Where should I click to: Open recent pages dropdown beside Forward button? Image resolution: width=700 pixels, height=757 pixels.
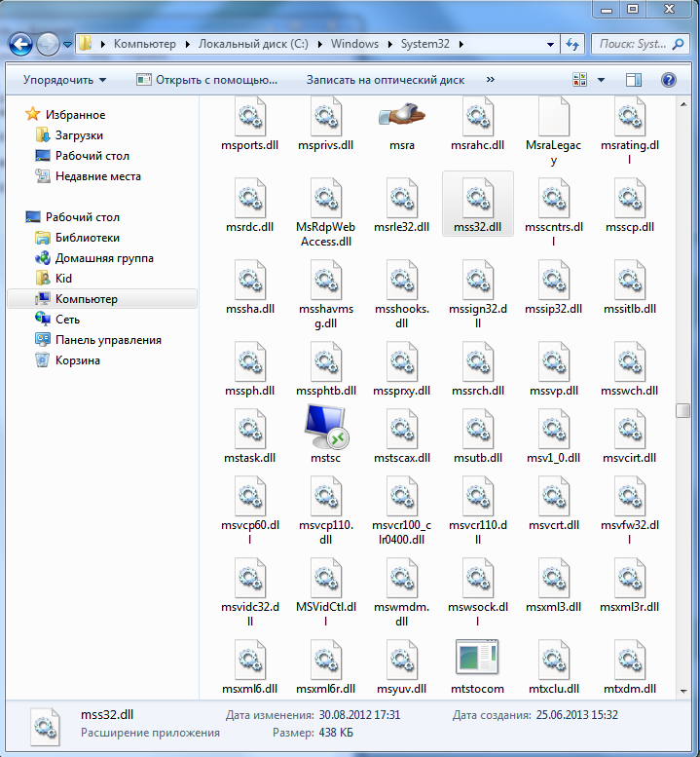pos(67,45)
